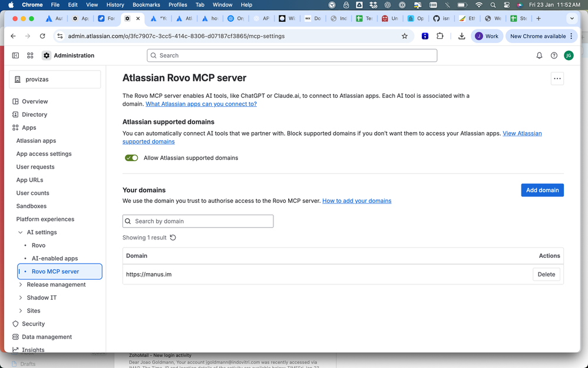
Task: Open Platform experiences
Action: [x=45, y=219]
